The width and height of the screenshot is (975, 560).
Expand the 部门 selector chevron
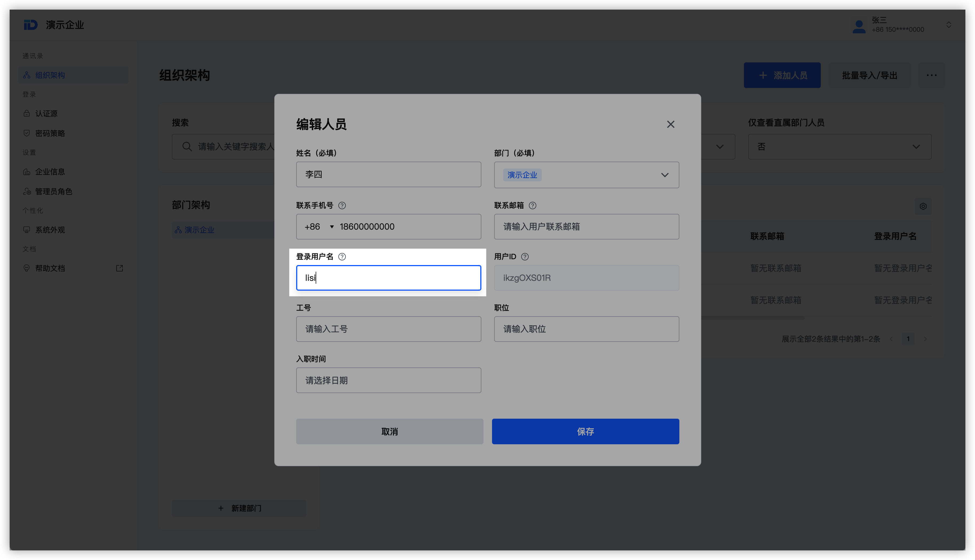pyautogui.click(x=664, y=175)
